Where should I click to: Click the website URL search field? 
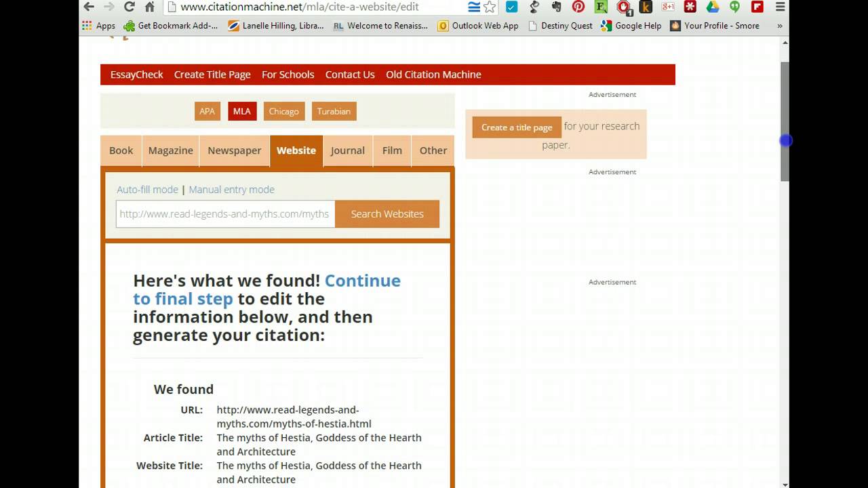click(226, 214)
